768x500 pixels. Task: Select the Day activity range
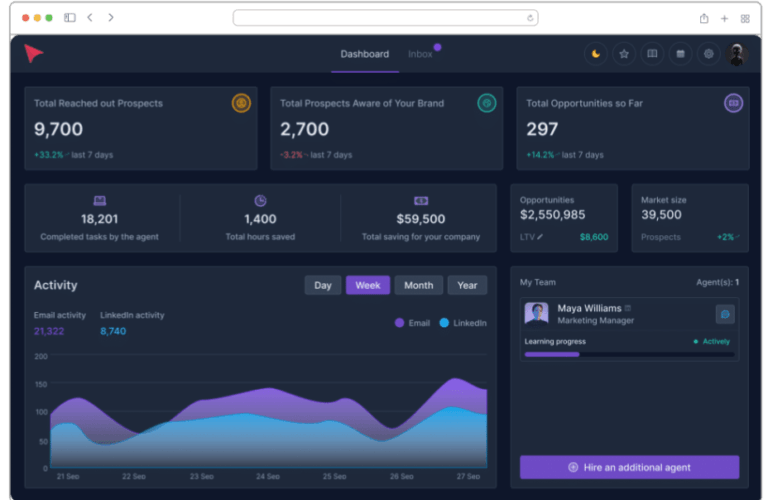(322, 285)
